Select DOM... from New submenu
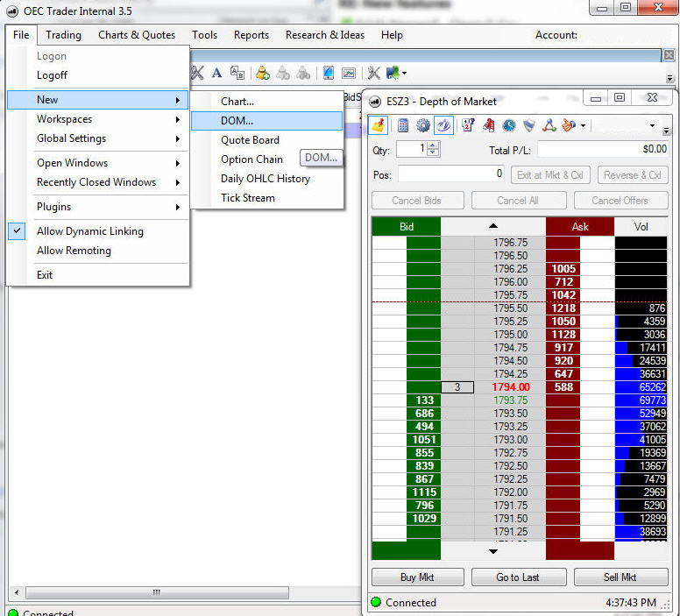This screenshot has width=680, height=616. tap(266, 121)
